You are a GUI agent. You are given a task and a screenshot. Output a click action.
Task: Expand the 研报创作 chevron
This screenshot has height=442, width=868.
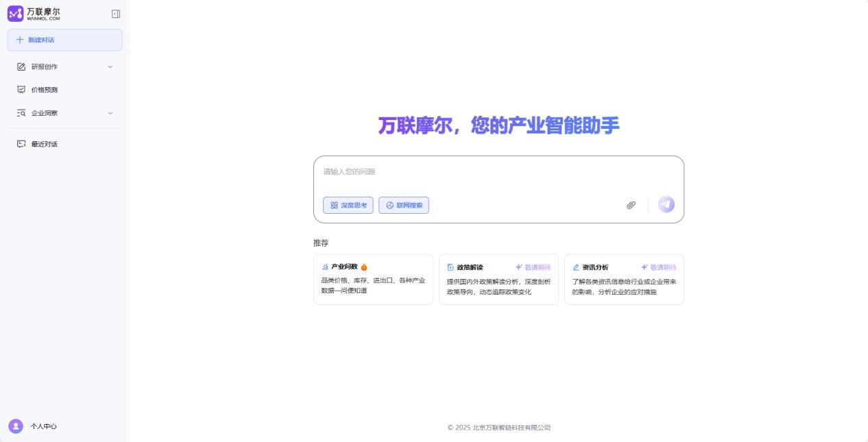[110, 66]
